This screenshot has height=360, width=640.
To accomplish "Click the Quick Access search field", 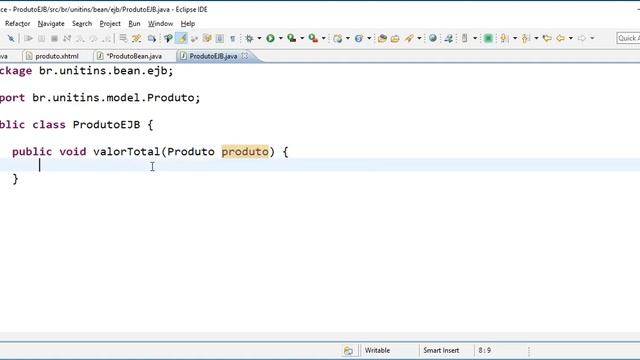I will click(628, 38).
